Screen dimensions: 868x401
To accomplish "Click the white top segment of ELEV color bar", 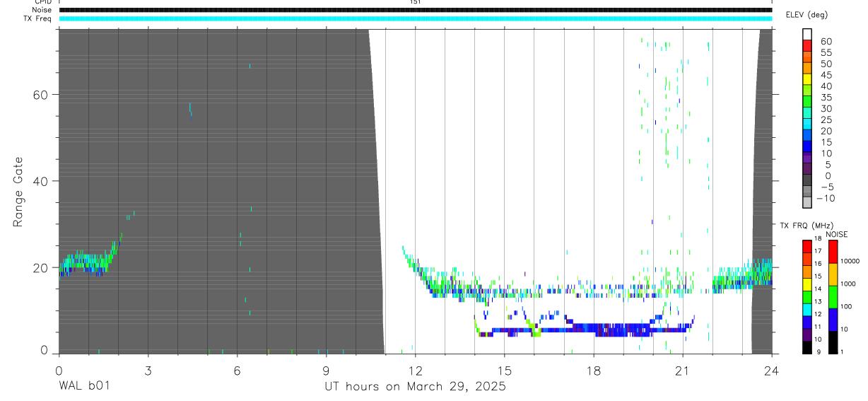I will point(807,35).
